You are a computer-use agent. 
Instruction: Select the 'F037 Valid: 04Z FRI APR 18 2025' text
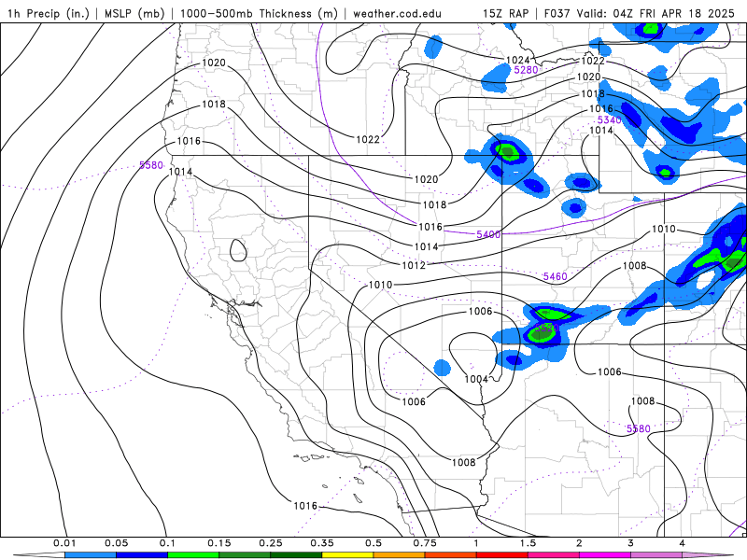click(x=640, y=13)
